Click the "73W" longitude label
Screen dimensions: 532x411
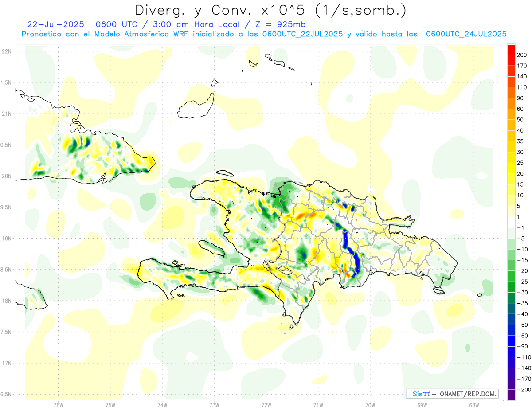tap(214, 405)
